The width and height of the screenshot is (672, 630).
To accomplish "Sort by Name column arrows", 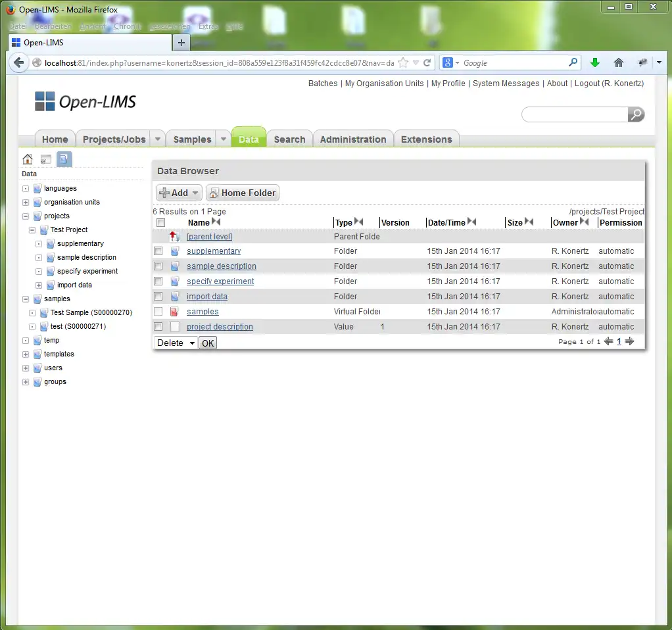I will pos(216,222).
